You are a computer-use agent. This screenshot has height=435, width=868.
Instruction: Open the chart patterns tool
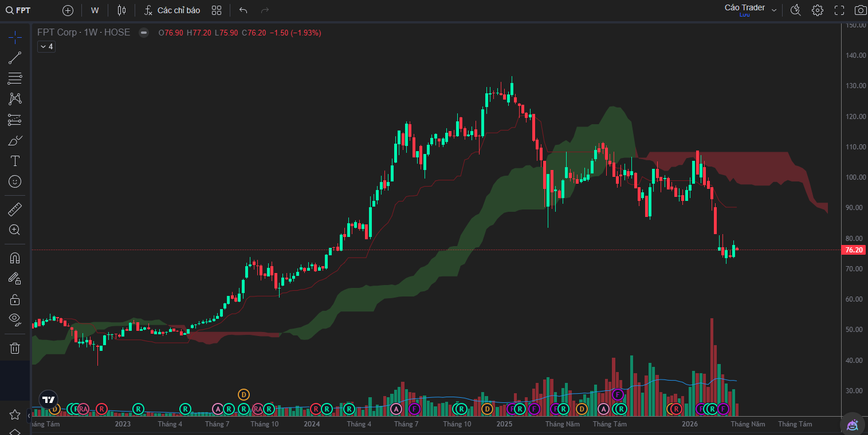click(x=15, y=99)
